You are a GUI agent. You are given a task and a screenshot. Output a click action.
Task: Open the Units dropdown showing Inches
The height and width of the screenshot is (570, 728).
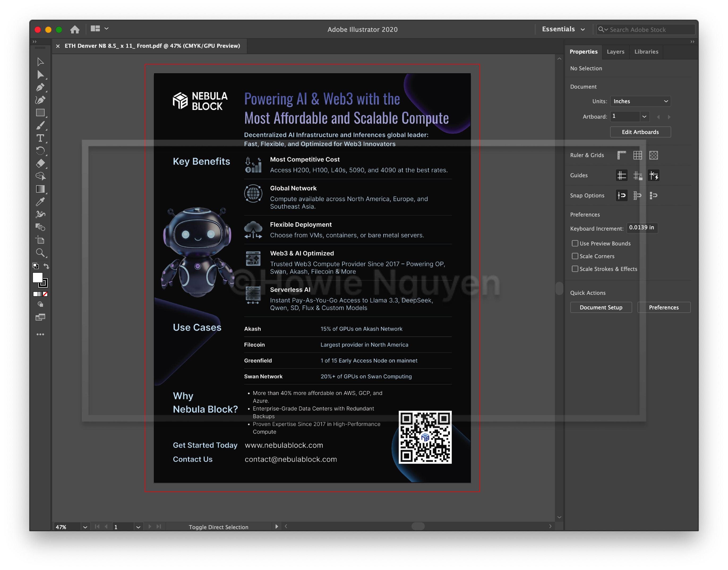(x=640, y=101)
